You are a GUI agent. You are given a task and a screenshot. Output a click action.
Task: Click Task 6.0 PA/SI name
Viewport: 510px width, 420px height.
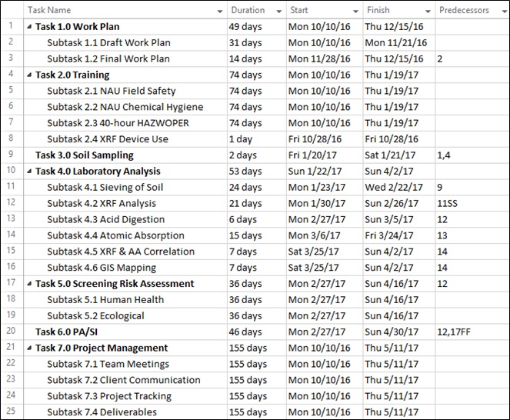[66, 332]
